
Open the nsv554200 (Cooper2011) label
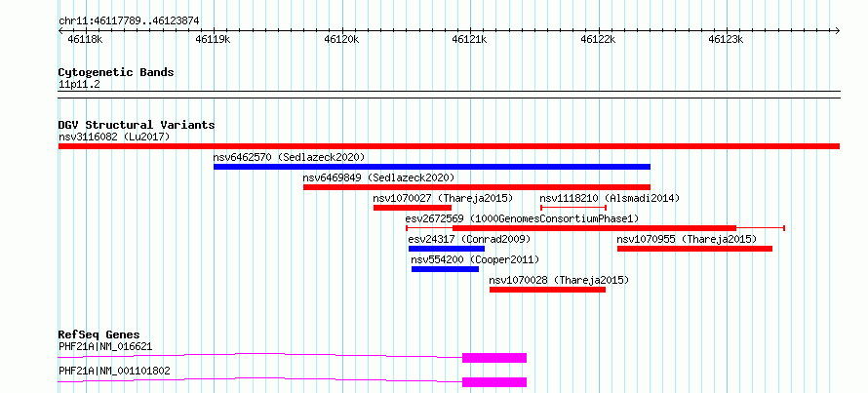click(x=475, y=259)
